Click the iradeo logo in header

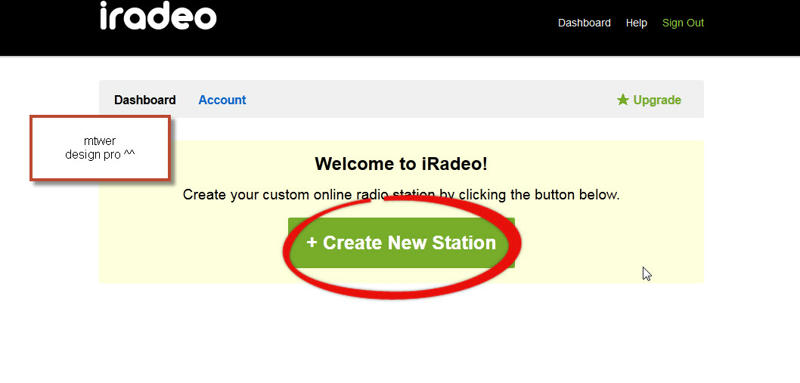tap(158, 15)
